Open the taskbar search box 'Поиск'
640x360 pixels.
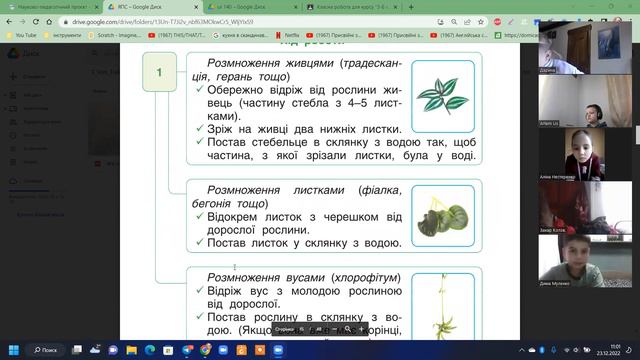[46, 350]
